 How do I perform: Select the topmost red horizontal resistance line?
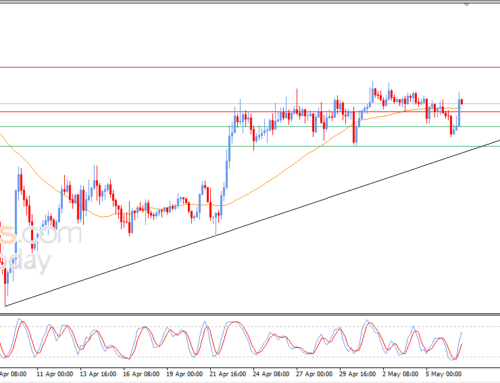pyautogui.click(x=250, y=67)
